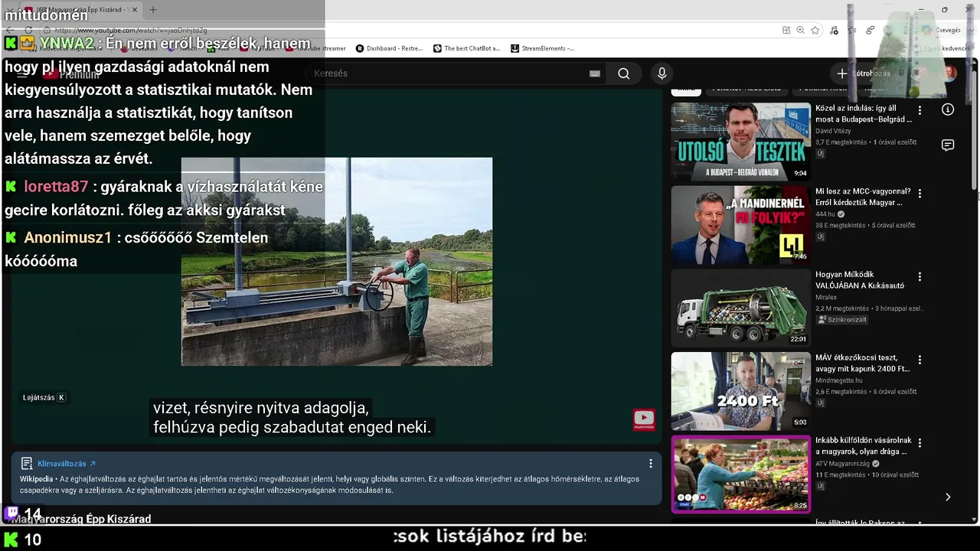980x551 pixels.
Task: Click the Létrehozás create button
Action: coord(864,73)
